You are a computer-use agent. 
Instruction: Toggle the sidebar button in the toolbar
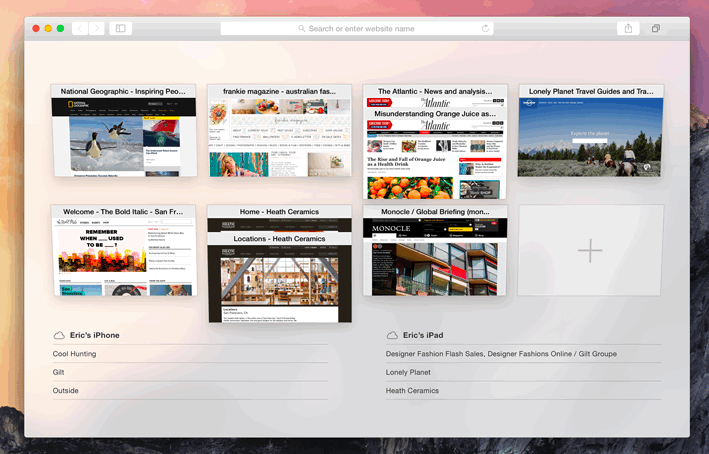pos(121,28)
